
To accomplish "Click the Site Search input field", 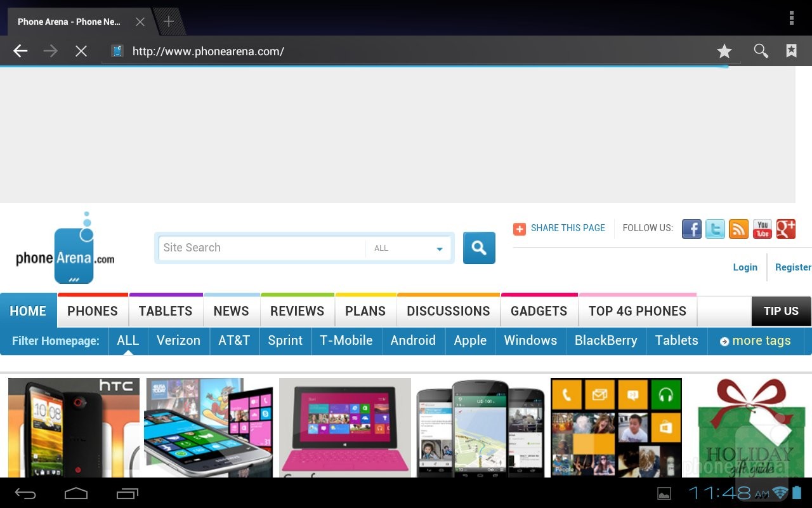I will [x=261, y=248].
